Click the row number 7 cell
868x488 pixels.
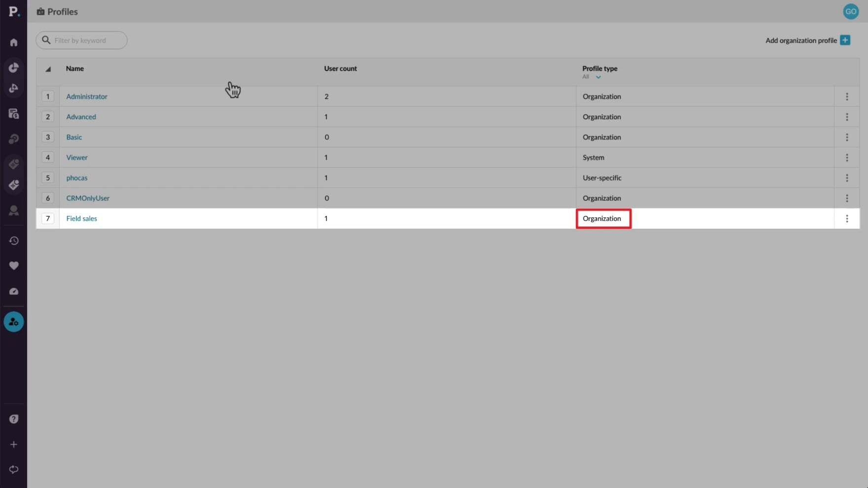(48, 218)
